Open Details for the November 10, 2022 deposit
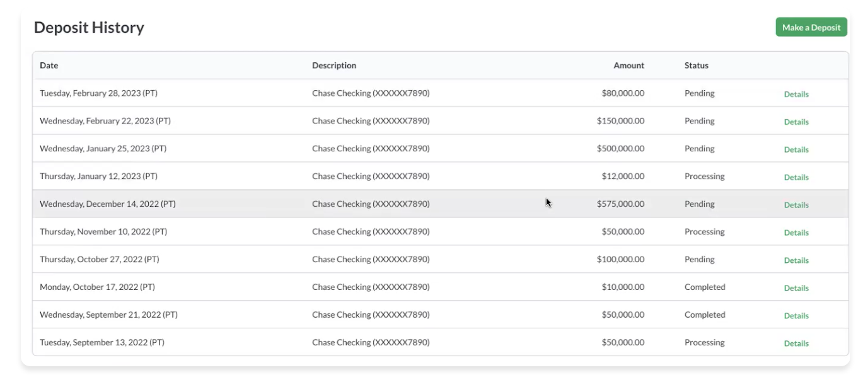The height and width of the screenshot is (382, 868). coord(796,232)
